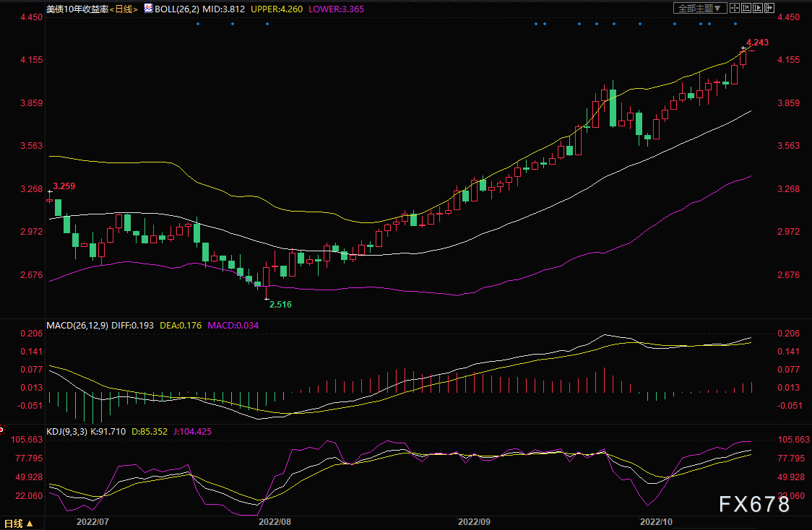
Task: Click the first blue event dot at top
Action: point(197,24)
